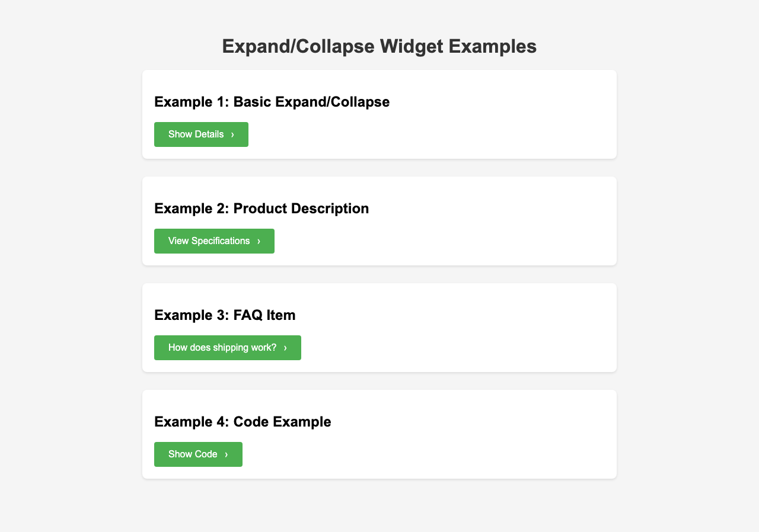Click gray background below Example 4 card
The height and width of the screenshot is (532, 759).
pyautogui.click(x=379, y=507)
